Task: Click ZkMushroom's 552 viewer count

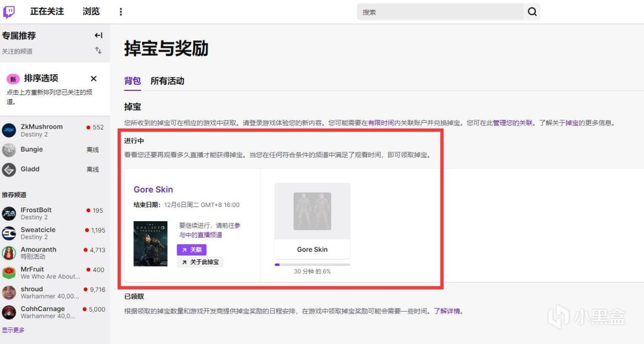Action: click(x=98, y=127)
